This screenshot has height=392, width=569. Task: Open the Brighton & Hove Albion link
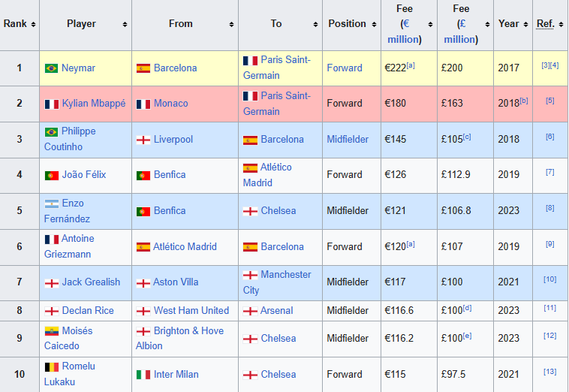188,331
